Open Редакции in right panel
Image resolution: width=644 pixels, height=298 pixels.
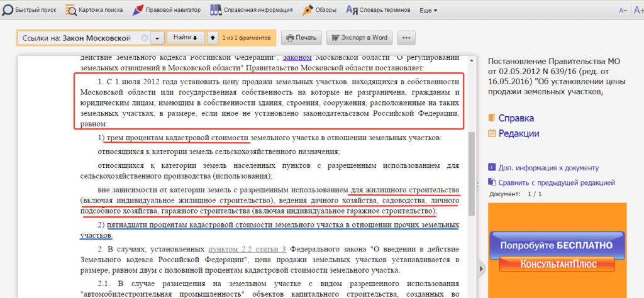tap(519, 133)
